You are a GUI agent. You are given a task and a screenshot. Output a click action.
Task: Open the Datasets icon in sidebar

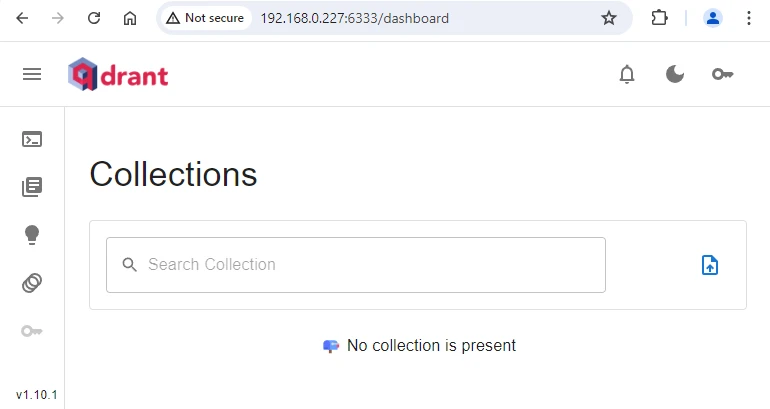click(32, 283)
